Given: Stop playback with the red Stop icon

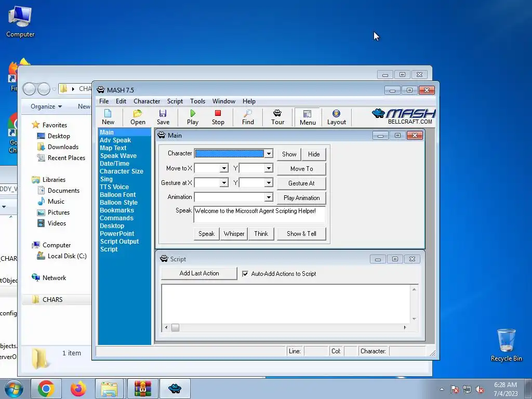Looking at the screenshot, I should coord(218,117).
